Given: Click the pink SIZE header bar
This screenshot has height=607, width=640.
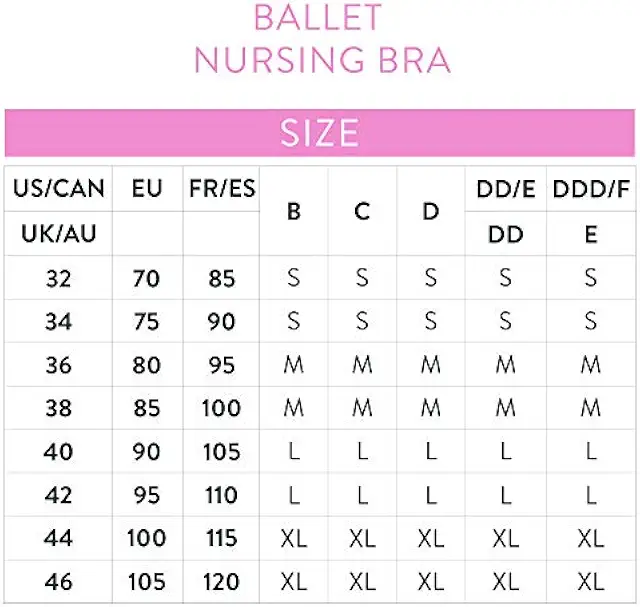Looking at the screenshot, I should (x=320, y=132).
